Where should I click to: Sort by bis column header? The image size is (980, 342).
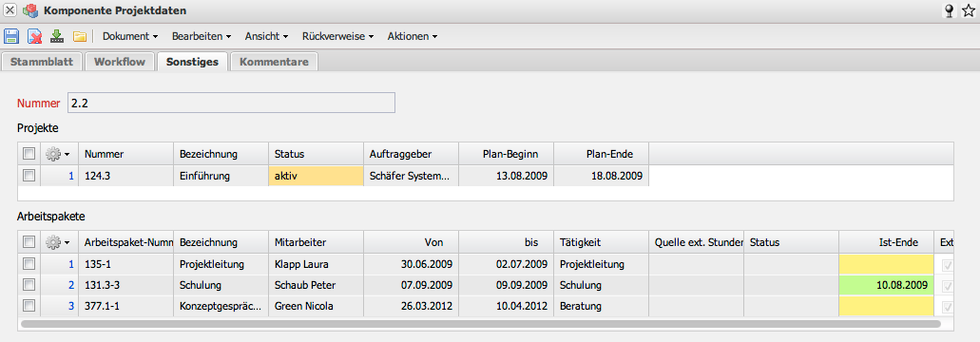pyautogui.click(x=506, y=242)
